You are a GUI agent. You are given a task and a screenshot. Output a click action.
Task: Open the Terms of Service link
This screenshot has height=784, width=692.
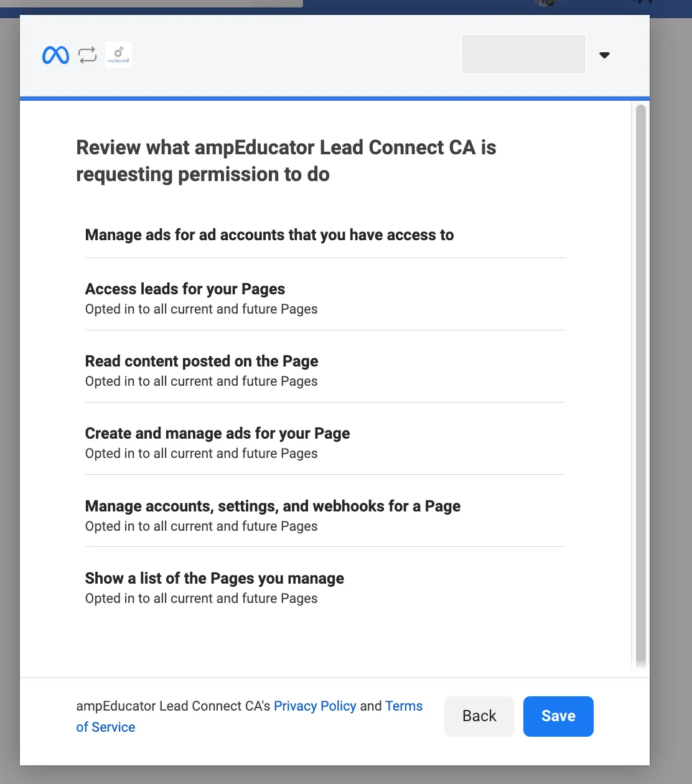tap(404, 706)
